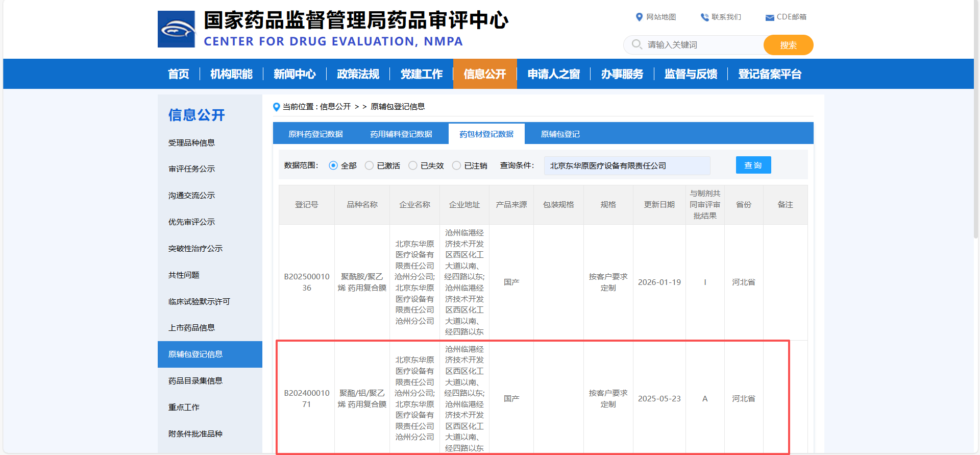Click the 企业名称 column header
This screenshot has width=980, height=455.
point(414,205)
